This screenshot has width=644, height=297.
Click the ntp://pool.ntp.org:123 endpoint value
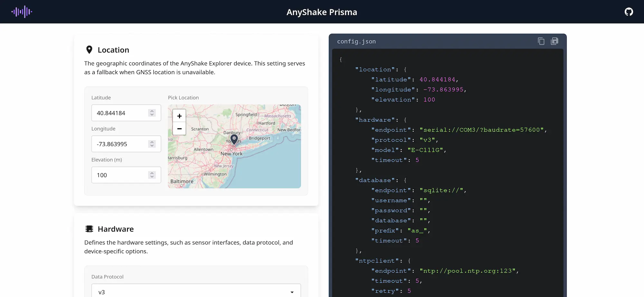(x=468, y=271)
